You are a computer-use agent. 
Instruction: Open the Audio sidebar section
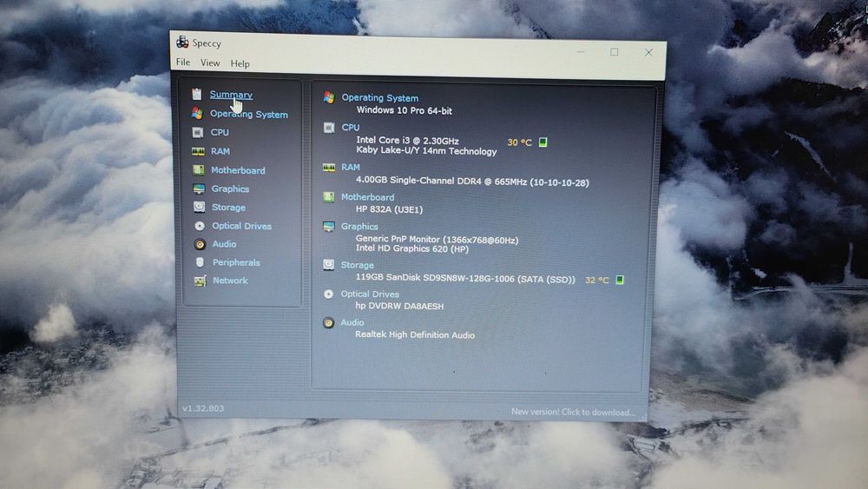click(224, 244)
